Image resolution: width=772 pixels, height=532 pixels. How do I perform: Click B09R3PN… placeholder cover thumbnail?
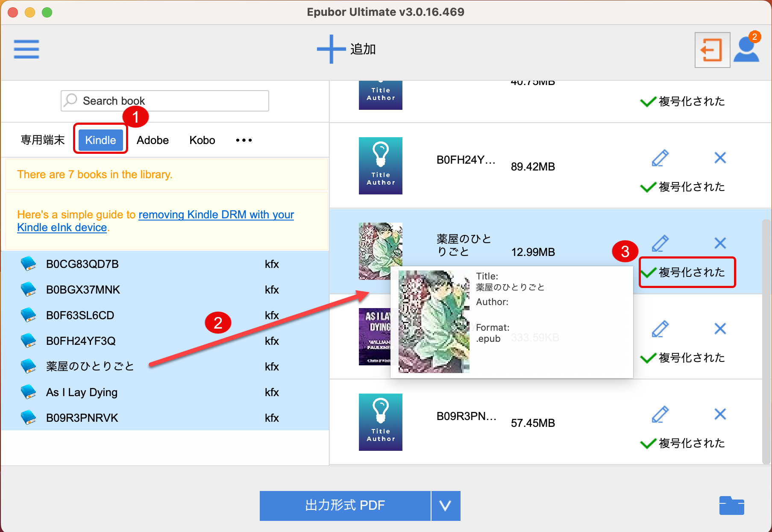(381, 422)
